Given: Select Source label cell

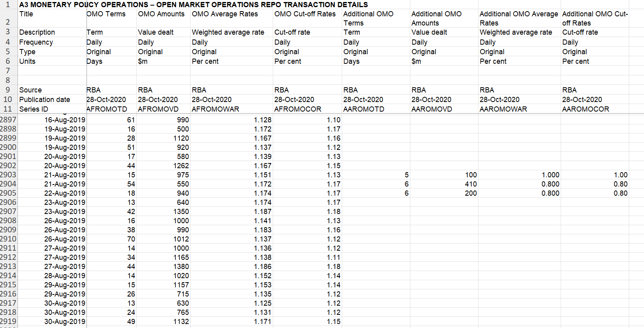Looking at the screenshot, I should tap(52, 90).
